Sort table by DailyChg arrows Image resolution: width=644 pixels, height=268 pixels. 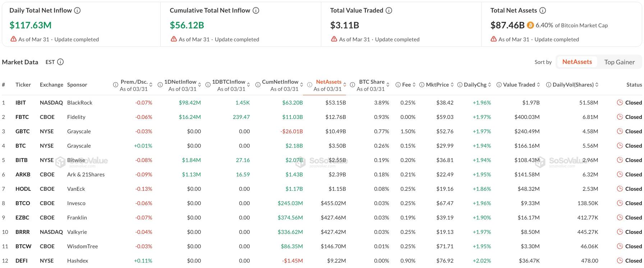click(x=489, y=85)
